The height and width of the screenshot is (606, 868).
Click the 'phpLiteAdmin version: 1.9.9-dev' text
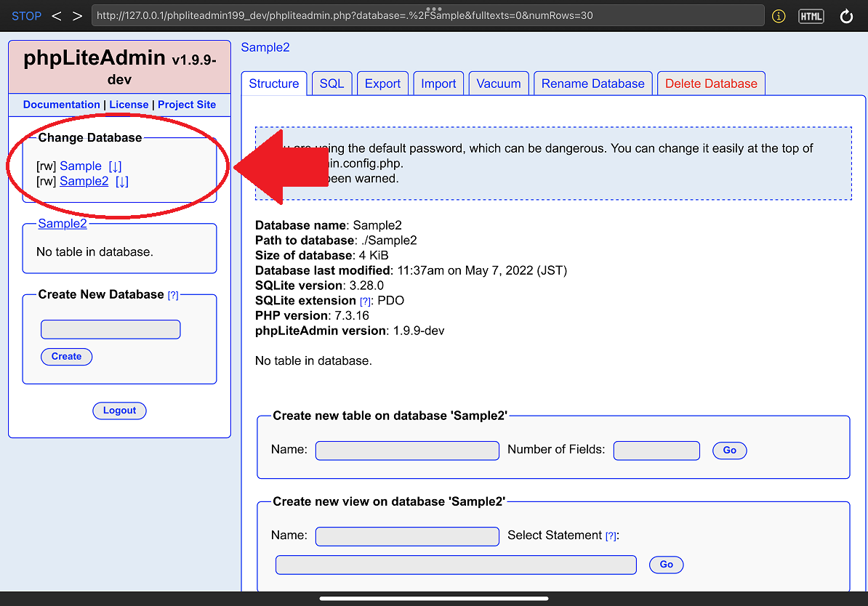point(350,331)
